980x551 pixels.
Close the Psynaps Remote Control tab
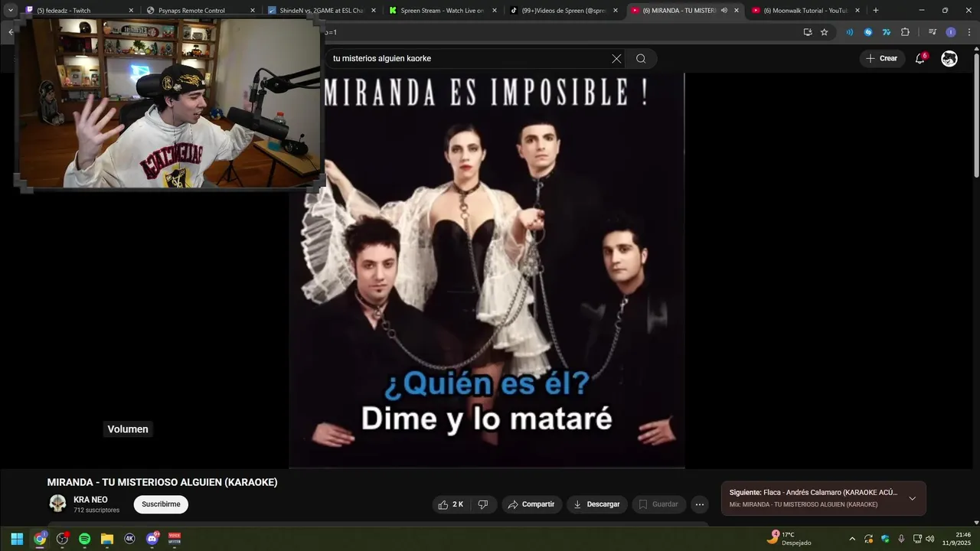pos(253,11)
